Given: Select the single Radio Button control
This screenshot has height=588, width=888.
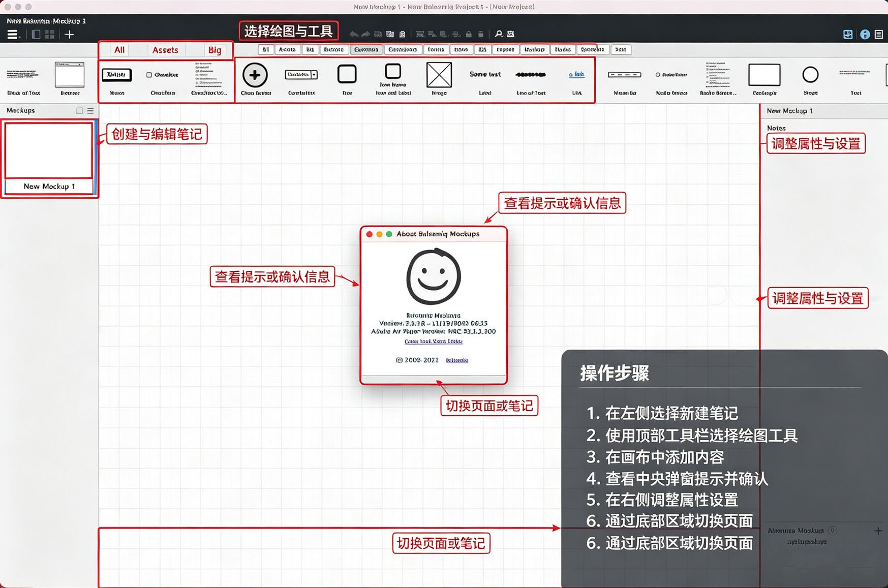Looking at the screenshot, I should (x=671, y=82).
